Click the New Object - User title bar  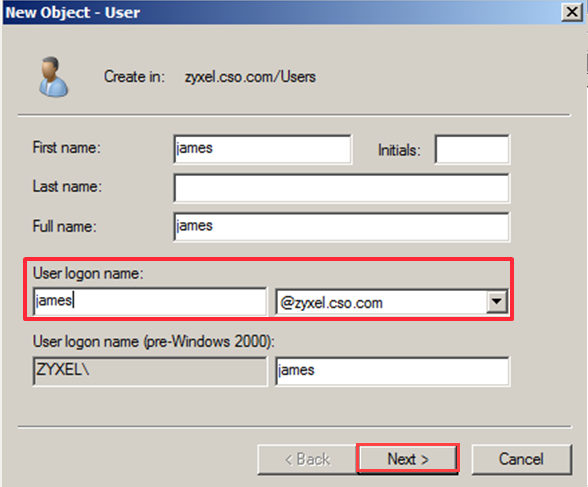click(x=281, y=12)
